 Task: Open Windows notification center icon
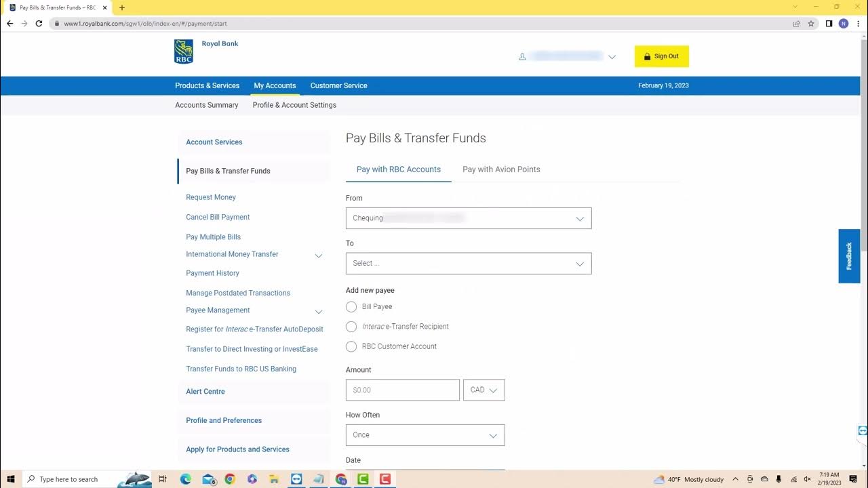click(x=853, y=479)
